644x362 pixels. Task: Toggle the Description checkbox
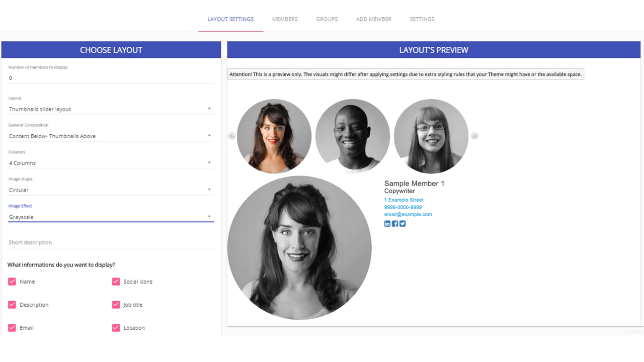tap(12, 305)
